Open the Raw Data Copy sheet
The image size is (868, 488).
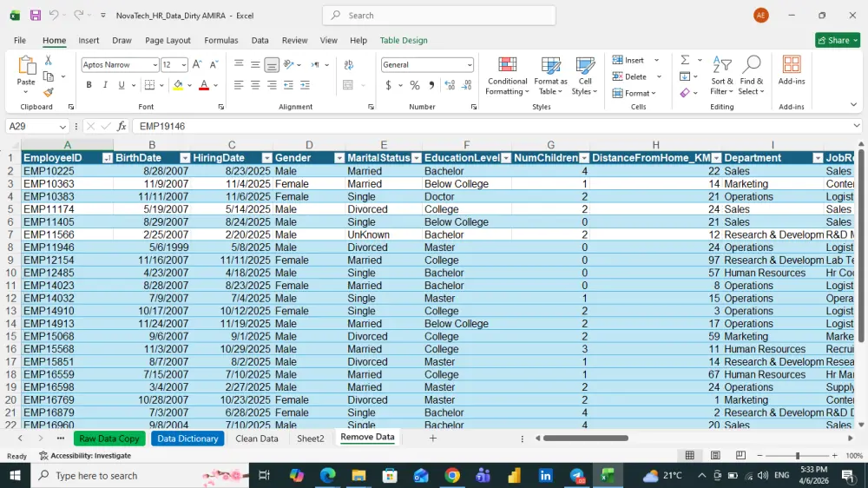[109, 439]
